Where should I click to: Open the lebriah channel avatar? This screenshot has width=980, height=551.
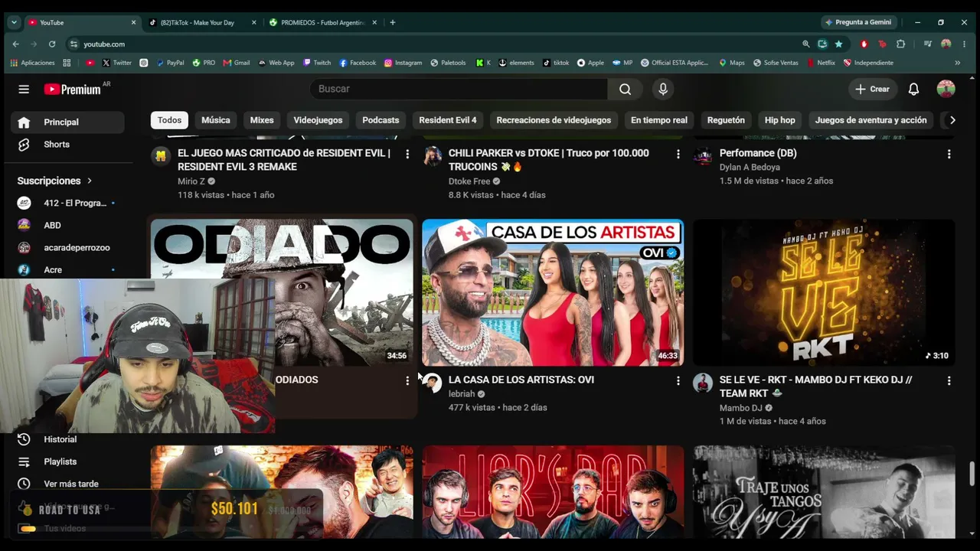pyautogui.click(x=432, y=383)
